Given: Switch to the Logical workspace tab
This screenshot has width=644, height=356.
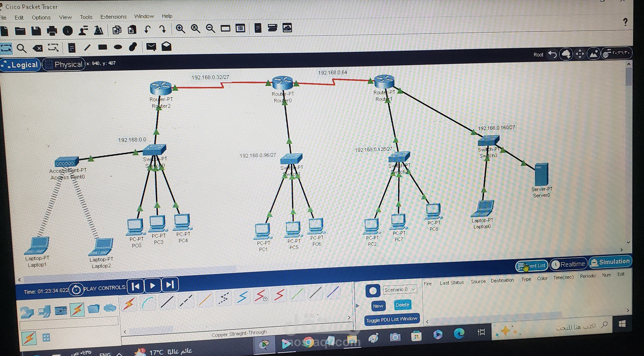Looking at the screenshot, I should (x=20, y=65).
